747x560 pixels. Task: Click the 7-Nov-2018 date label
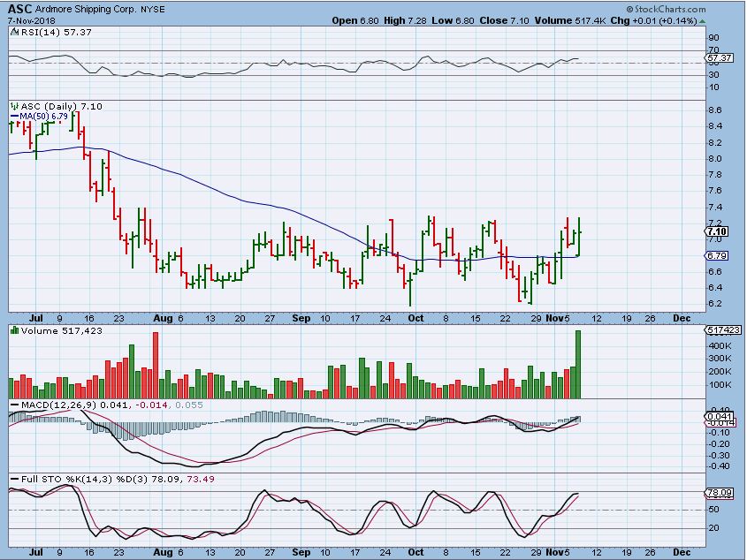point(32,21)
